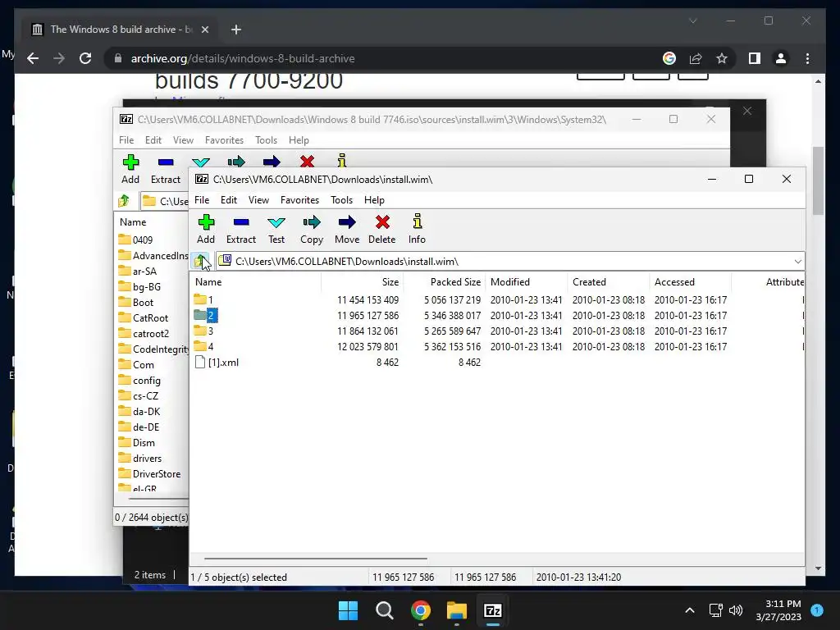Click Delete in install.wim window toolbar
840x630 pixels.
[x=382, y=230]
